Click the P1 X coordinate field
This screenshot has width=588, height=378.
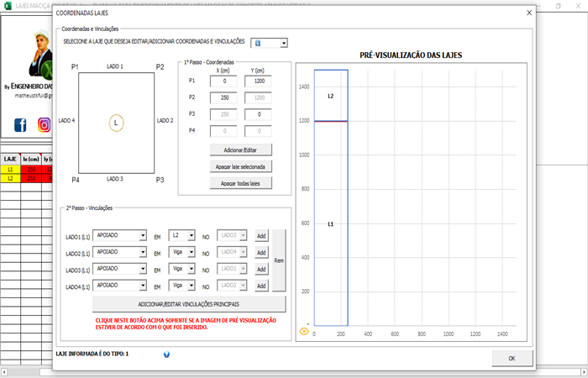coord(224,81)
